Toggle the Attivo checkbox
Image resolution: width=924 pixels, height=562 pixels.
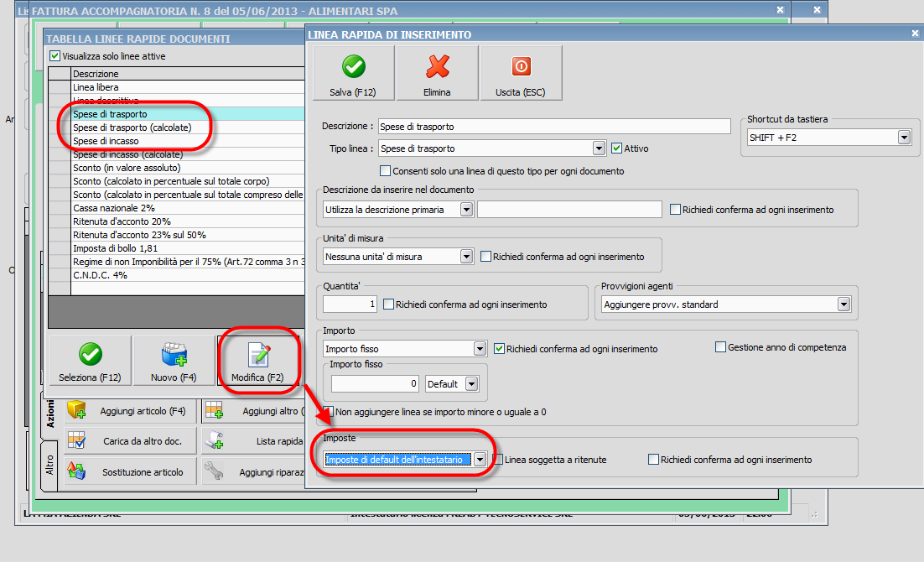coord(616,148)
